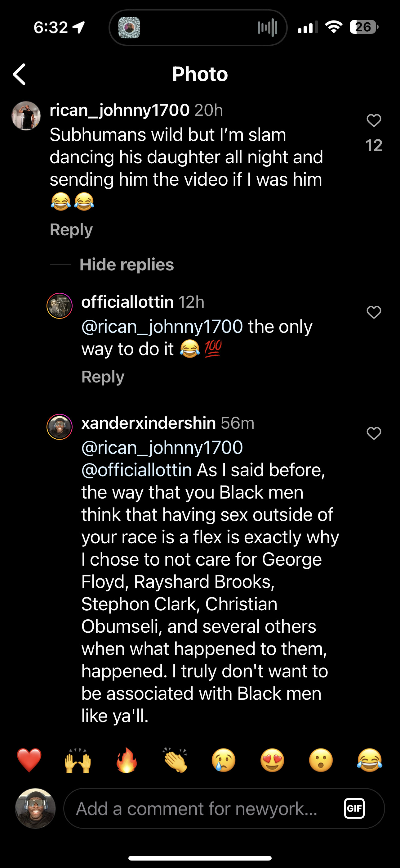Reply to officiallottin's comment

(x=103, y=376)
